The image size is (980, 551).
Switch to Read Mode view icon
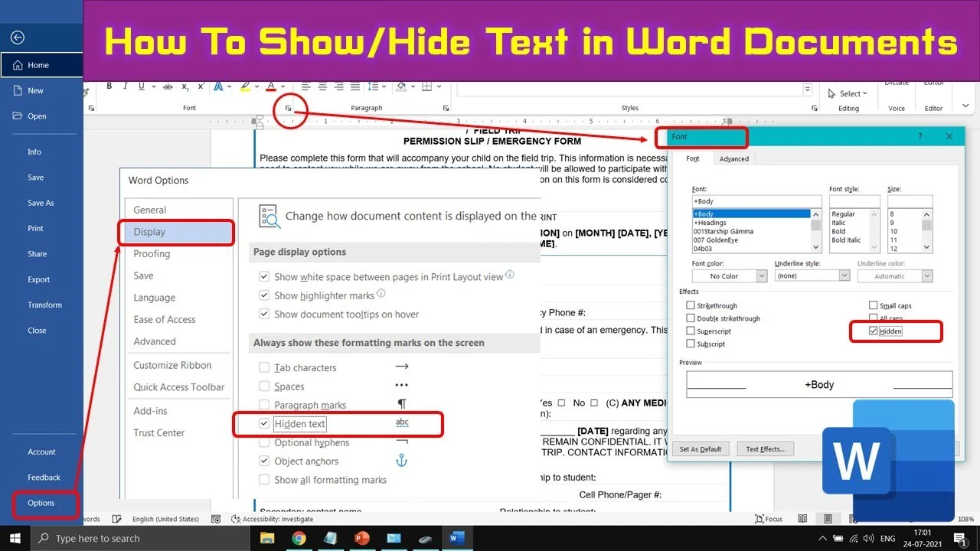tap(802, 519)
